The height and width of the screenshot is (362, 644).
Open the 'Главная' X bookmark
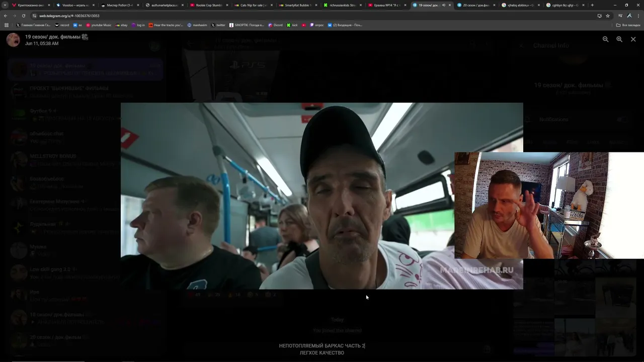click(x=33, y=25)
